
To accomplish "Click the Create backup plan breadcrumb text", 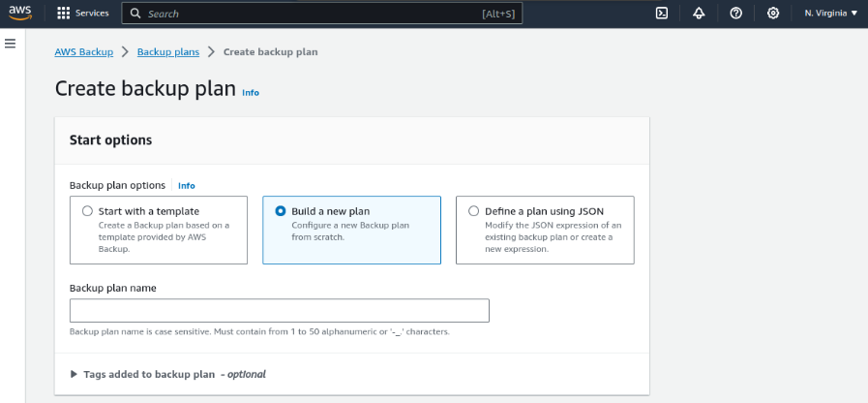I will pos(270,52).
